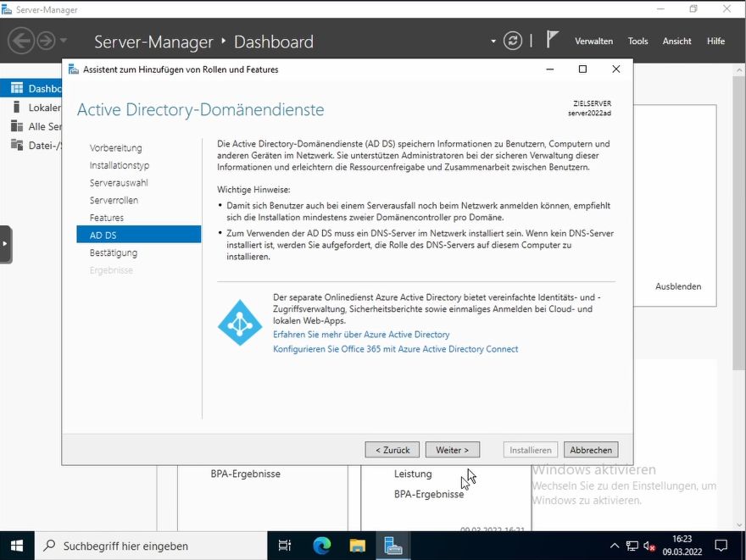Open File Explorer from the taskbar
Image resolution: width=746 pixels, height=560 pixels.
pos(357,546)
